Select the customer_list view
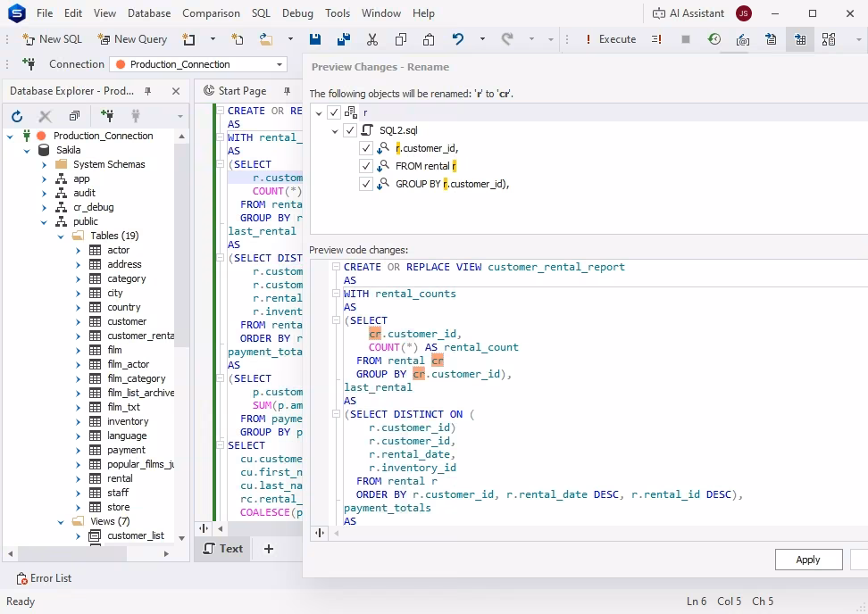Viewport: 868px width, 614px height. (x=136, y=535)
